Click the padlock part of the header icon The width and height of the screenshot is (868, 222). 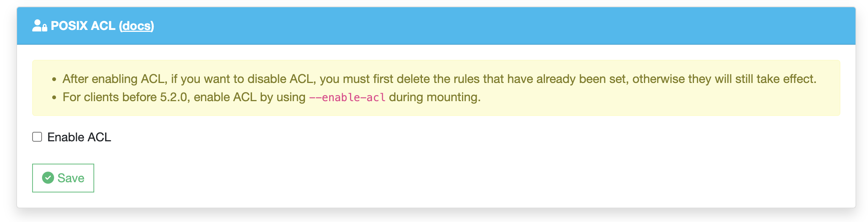[44, 28]
